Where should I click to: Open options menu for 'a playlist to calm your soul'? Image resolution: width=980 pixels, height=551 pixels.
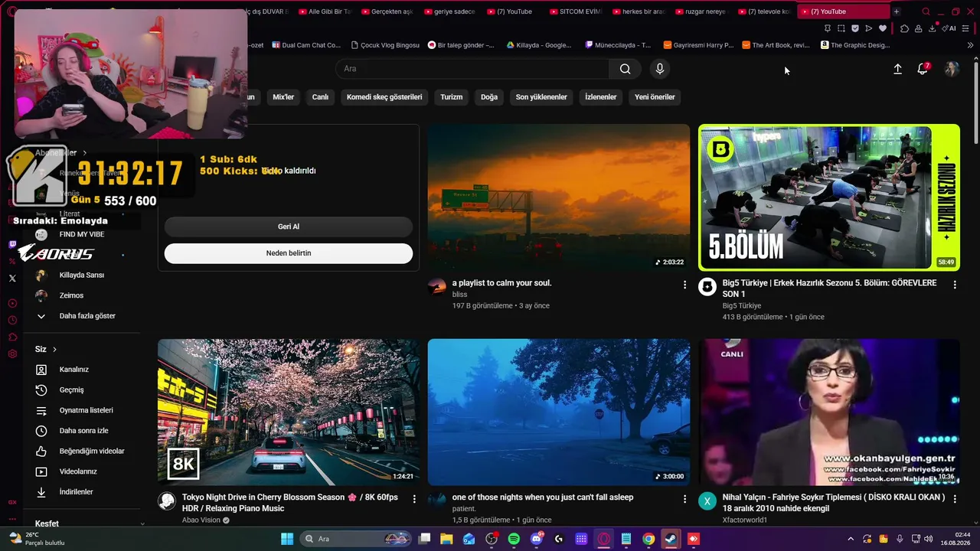click(684, 285)
